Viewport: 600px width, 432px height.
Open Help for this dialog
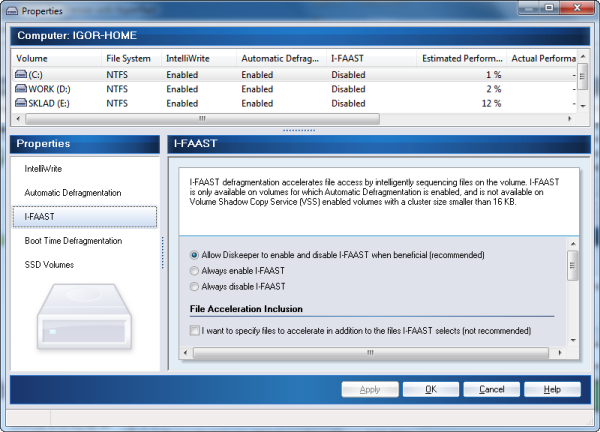click(552, 390)
